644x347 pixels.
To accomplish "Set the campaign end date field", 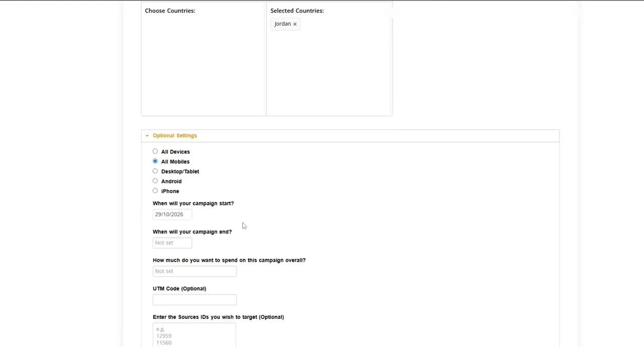I will (x=172, y=243).
